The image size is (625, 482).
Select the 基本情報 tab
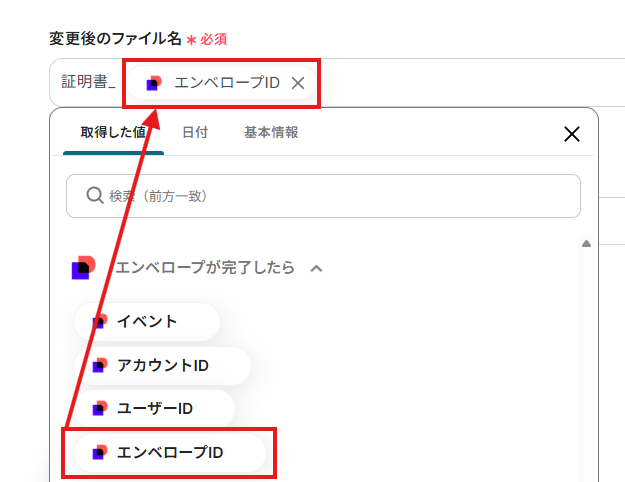click(271, 132)
